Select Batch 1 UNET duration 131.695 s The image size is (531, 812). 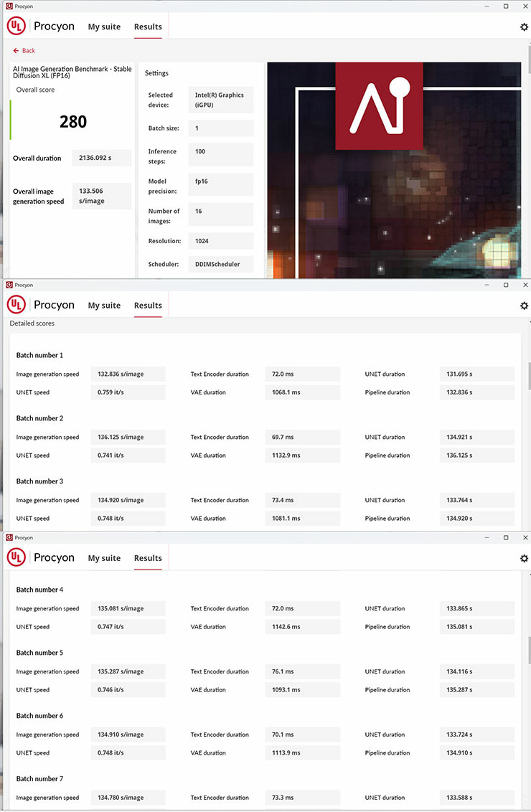point(476,374)
